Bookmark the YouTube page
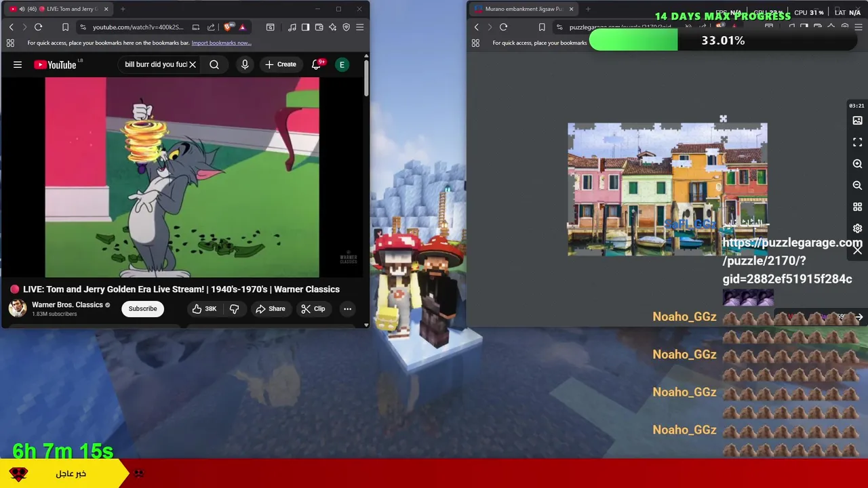Screen dimensions: 868x488 (x=65, y=27)
